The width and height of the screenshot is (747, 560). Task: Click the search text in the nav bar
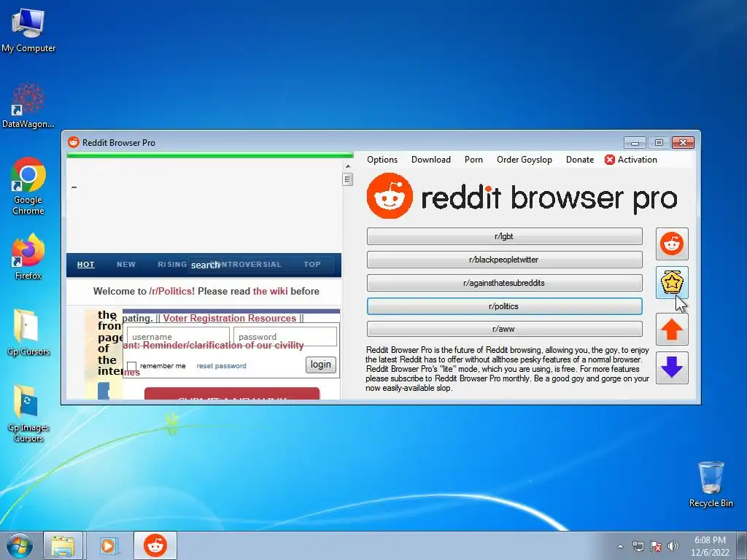coord(205,265)
